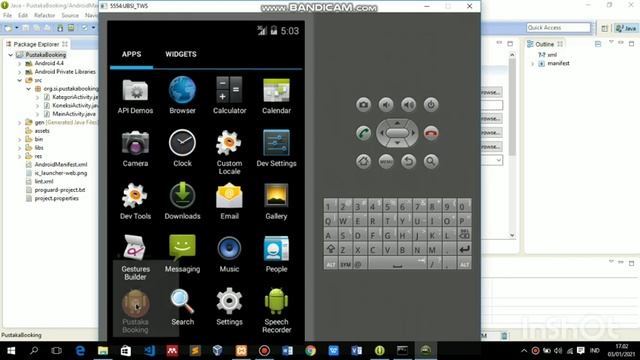Click the emulator volume down button
The width and height of the screenshot is (640, 360).
(386, 105)
